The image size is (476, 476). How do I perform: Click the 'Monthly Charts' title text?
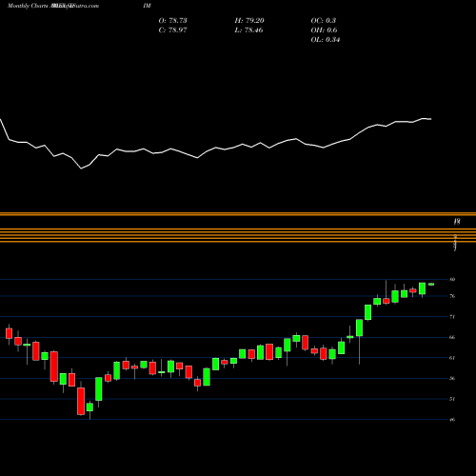[x=28, y=6]
